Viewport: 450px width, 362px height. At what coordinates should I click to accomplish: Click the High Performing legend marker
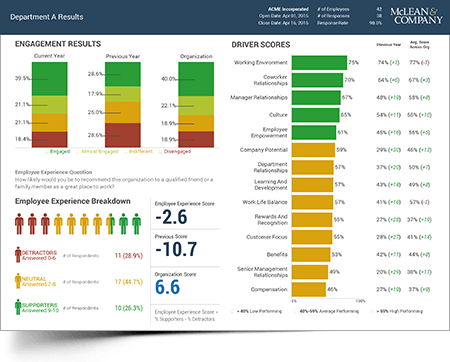click(x=372, y=311)
